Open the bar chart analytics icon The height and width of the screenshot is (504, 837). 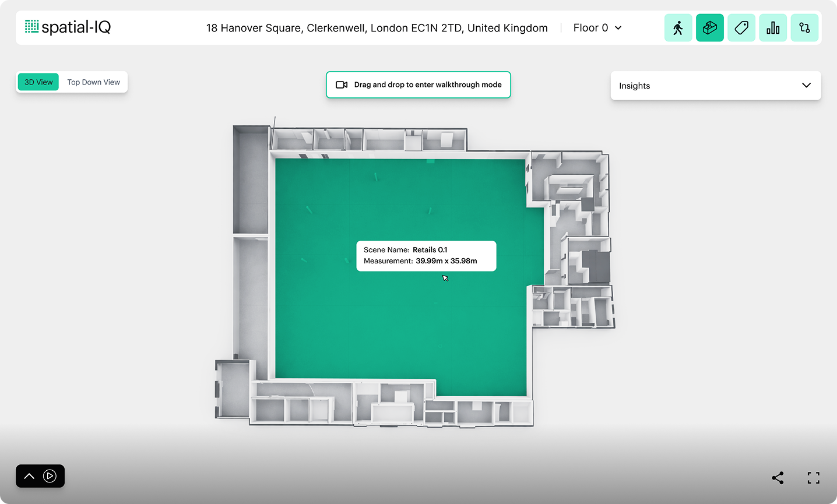pyautogui.click(x=773, y=28)
